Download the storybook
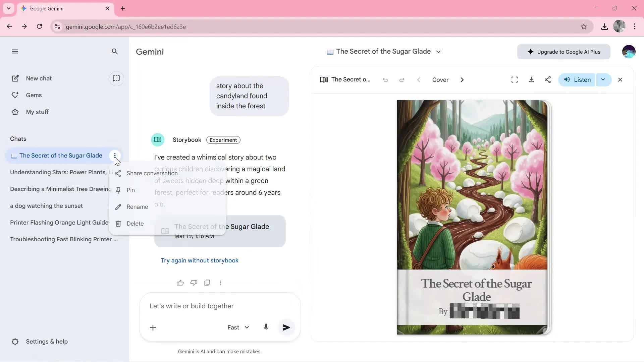The image size is (644, 362). coord(531,80)
